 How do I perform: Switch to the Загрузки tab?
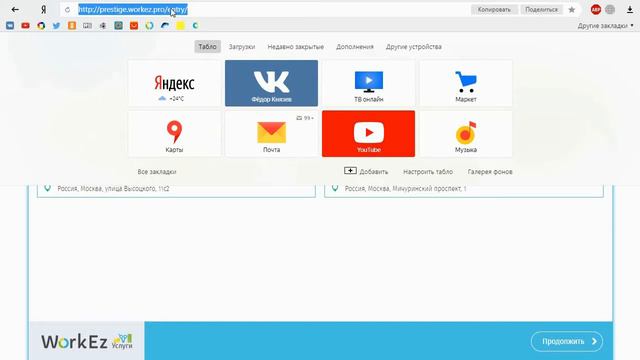242,47
